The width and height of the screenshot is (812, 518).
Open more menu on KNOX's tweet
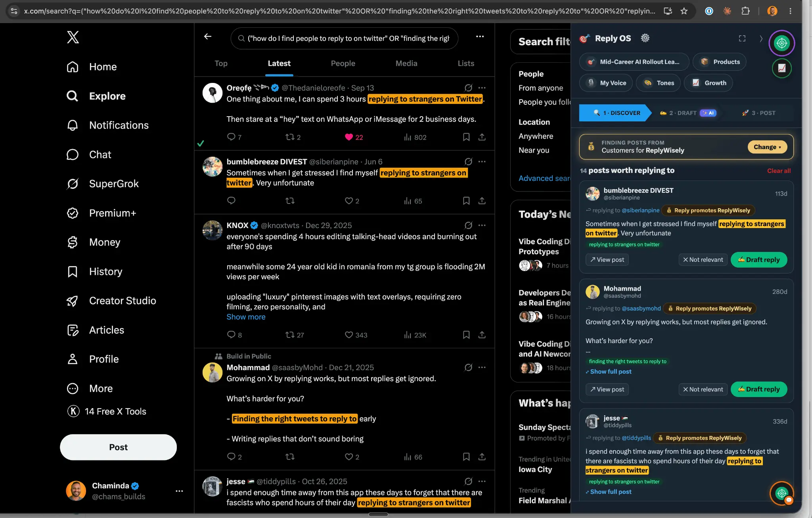tap(482, 225)
